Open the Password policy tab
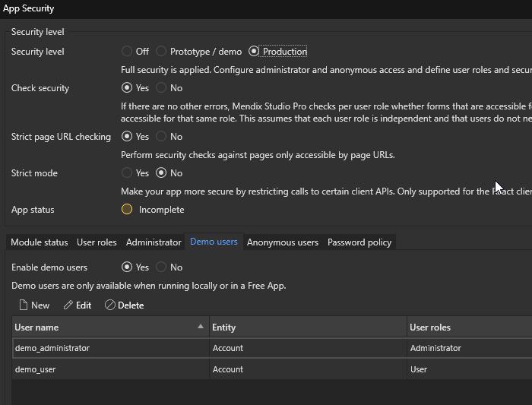 (359, 242)
